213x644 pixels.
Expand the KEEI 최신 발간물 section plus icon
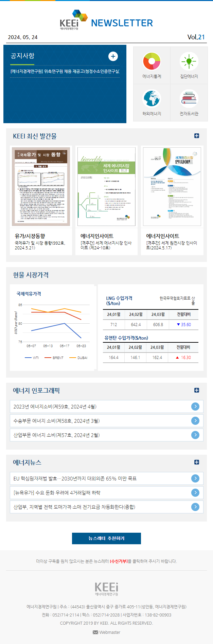197,136
